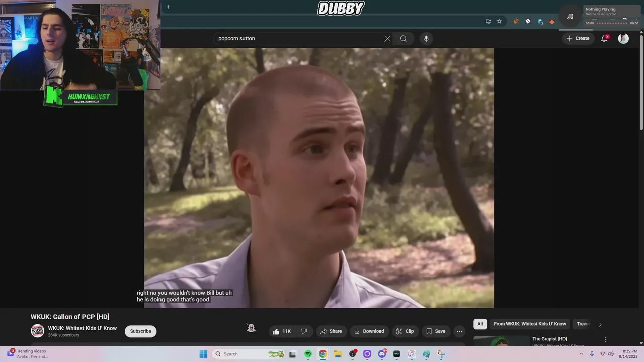Dislike the video
Viewport: 644px width, 362px height.
[304, 331]
